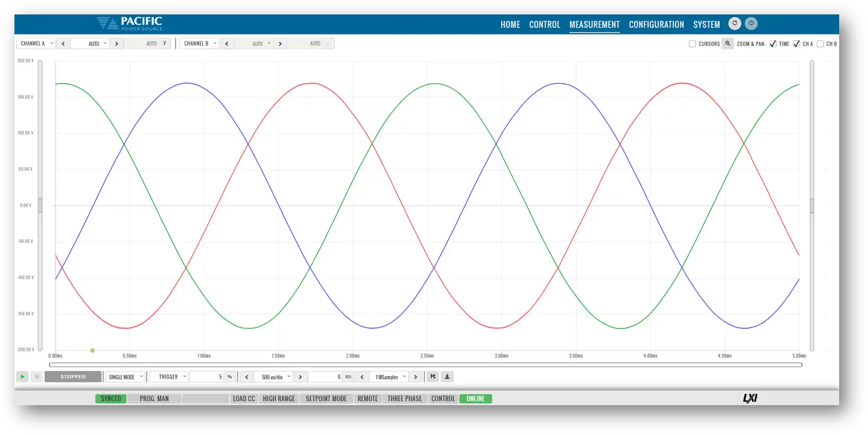The image size is (868, 434).
Task: Decrease sample count arrow before 1MSamples
Action: pos(362,377)
